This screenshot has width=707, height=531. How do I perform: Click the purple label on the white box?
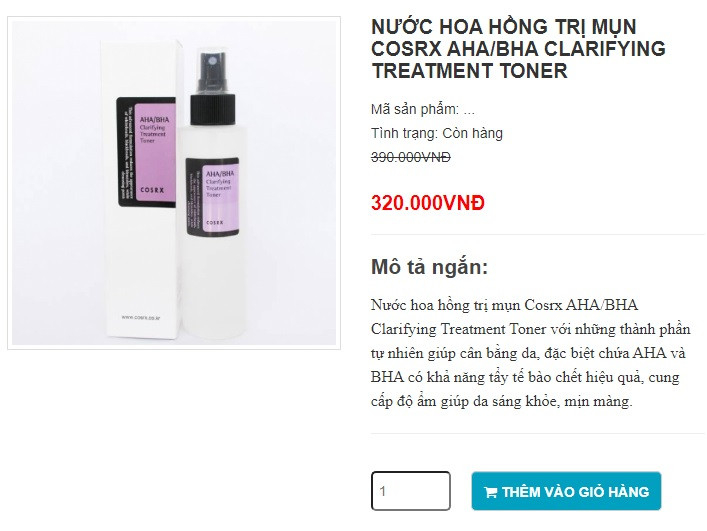146,152
